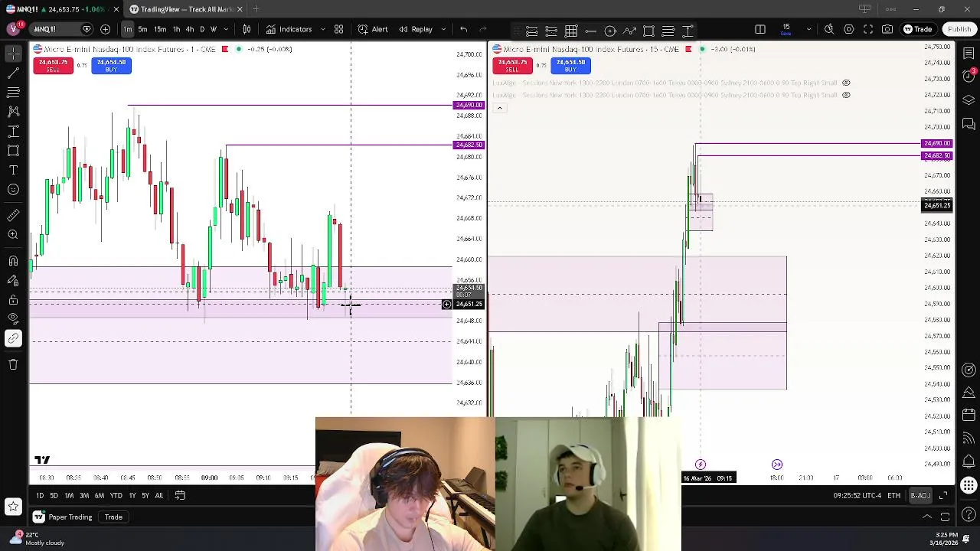
Task: Select the All date range
Action: 158,496
